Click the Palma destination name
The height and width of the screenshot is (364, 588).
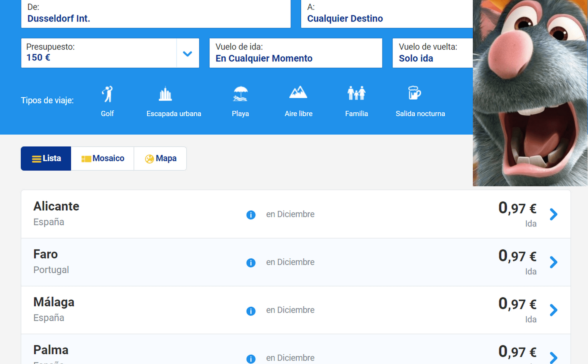pos(51,350)
